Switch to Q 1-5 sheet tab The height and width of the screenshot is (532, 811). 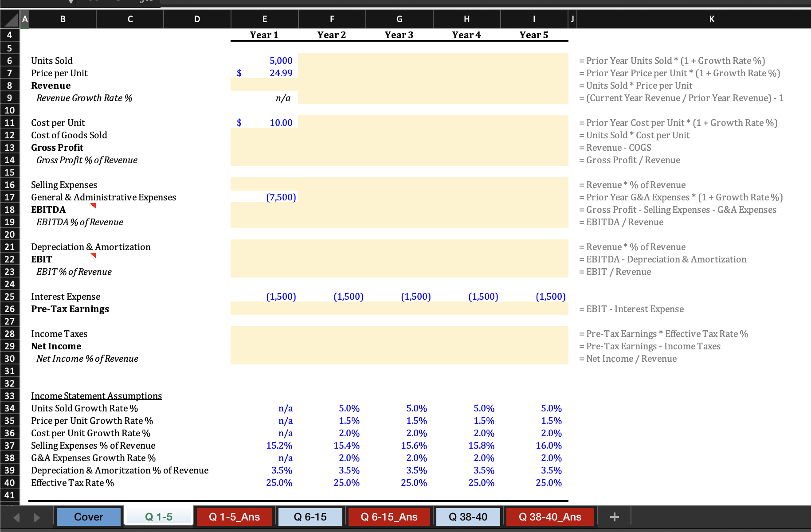pyautogui.click(x=159, y=517)
